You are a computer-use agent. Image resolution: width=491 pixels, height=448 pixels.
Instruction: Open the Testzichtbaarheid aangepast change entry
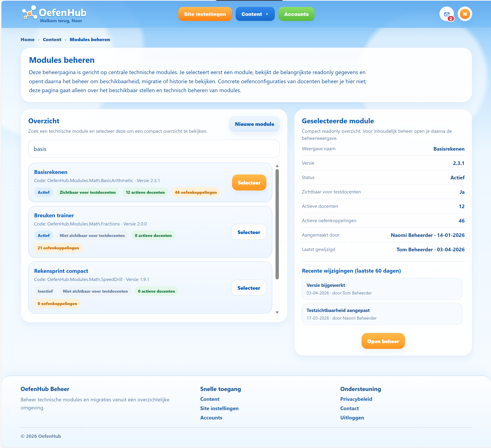382,314
